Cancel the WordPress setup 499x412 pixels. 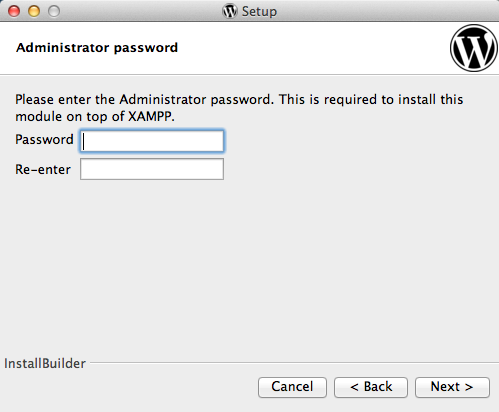tap(292, 387)
